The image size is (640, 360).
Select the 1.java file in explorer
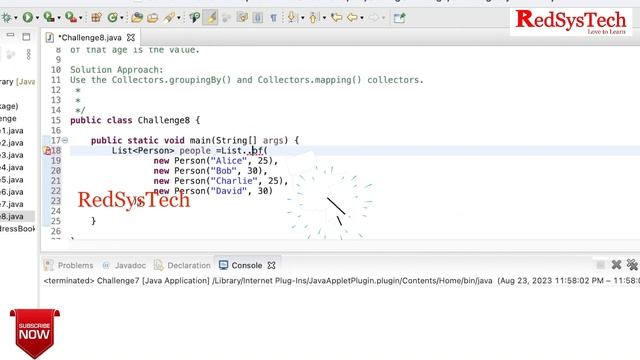pos(12,131)
